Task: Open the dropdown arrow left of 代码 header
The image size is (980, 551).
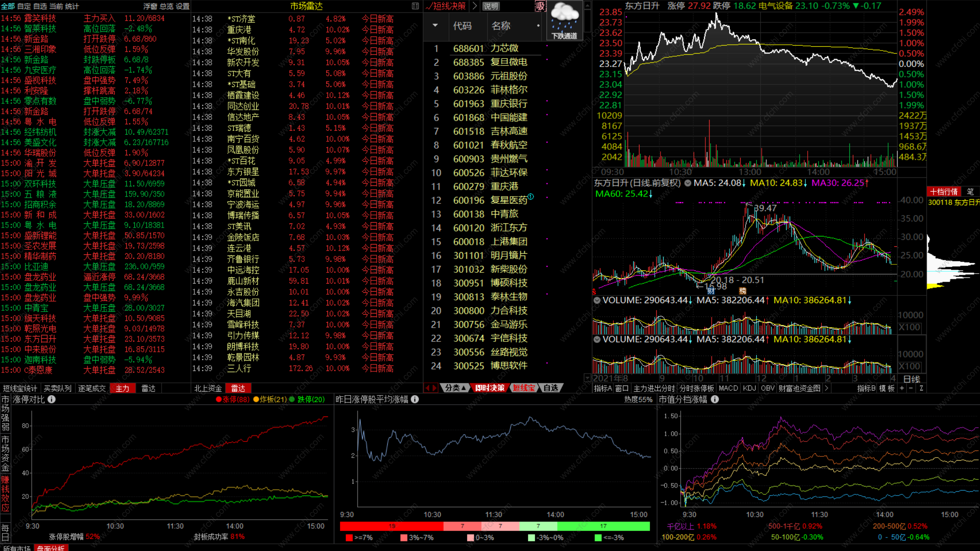Action: tap(435, 26)
